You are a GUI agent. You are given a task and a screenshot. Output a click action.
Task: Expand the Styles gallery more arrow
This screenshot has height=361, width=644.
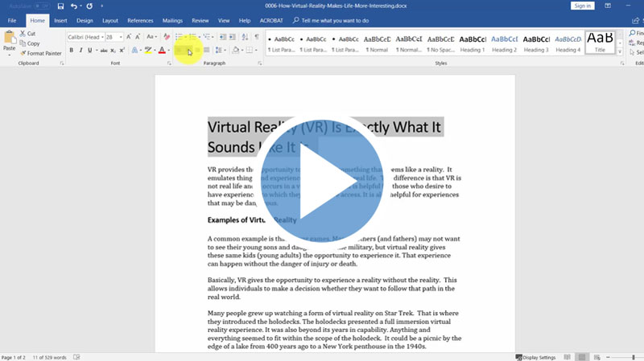coord(621,50)
